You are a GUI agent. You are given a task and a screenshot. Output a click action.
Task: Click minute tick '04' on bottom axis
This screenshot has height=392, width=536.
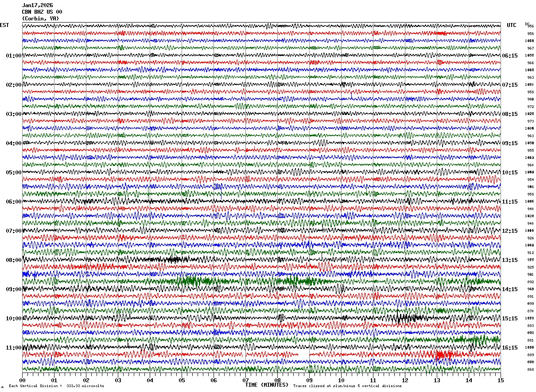pyautogui.click(x=150, y=380)
